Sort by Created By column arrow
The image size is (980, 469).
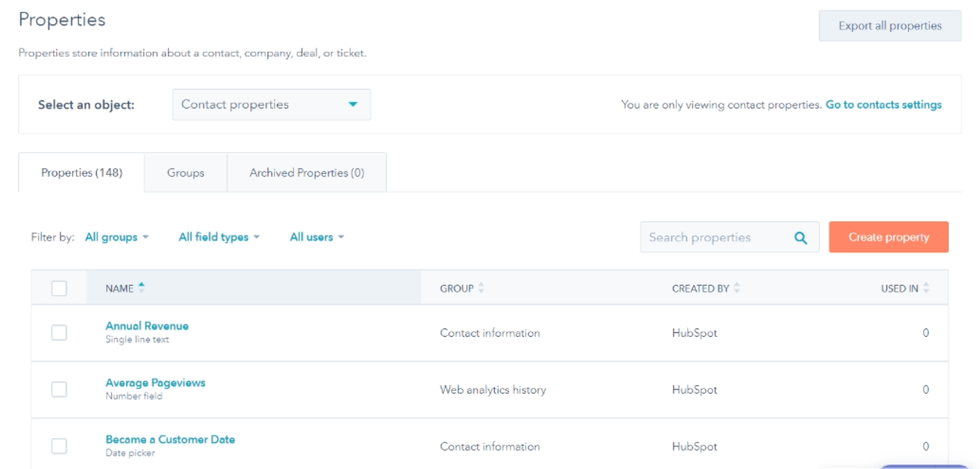click(736, 288)
